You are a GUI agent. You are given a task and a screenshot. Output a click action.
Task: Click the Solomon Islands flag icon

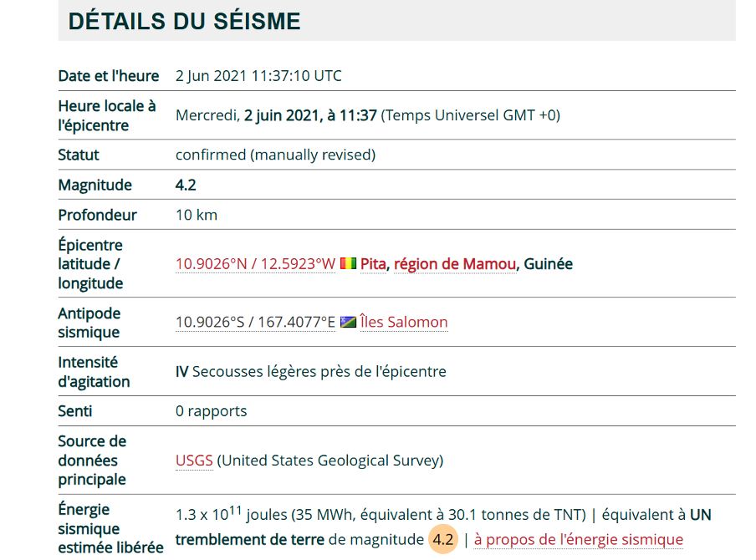tap(348, 322)
